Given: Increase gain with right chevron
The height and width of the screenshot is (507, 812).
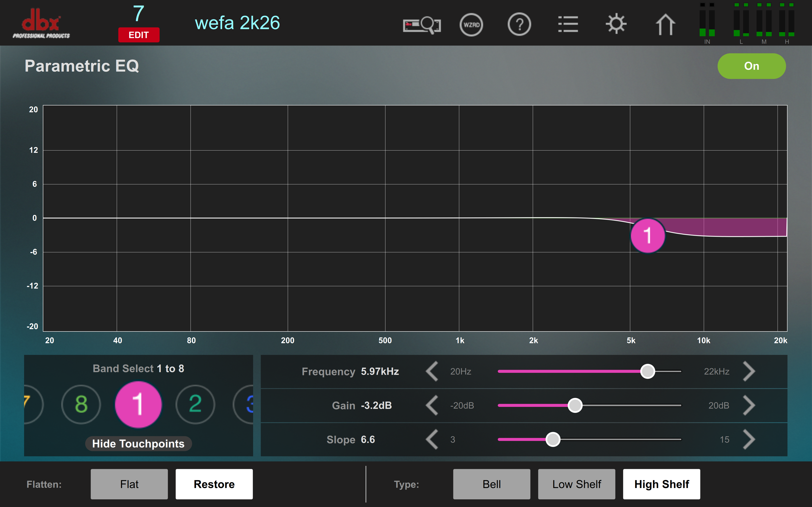Looking at the screenshot, I should (749, 405).
